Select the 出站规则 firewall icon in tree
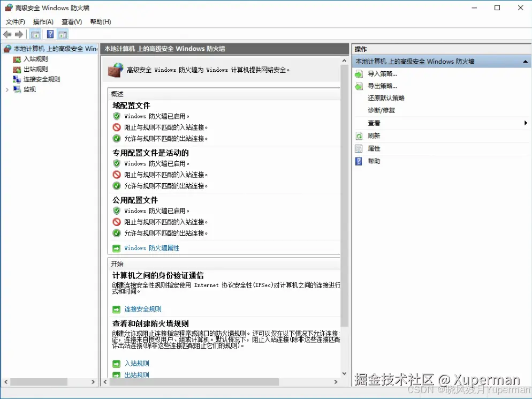The height and width of the screenshot is (399, 532). 17,70
